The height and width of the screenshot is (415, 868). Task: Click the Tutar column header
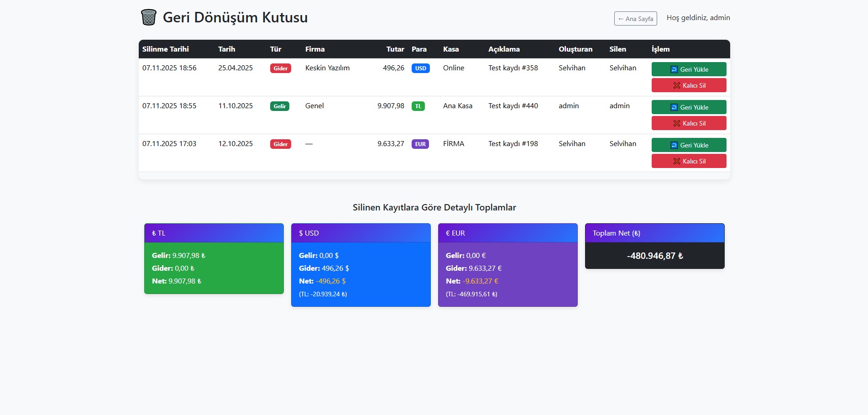pos(395,49)
